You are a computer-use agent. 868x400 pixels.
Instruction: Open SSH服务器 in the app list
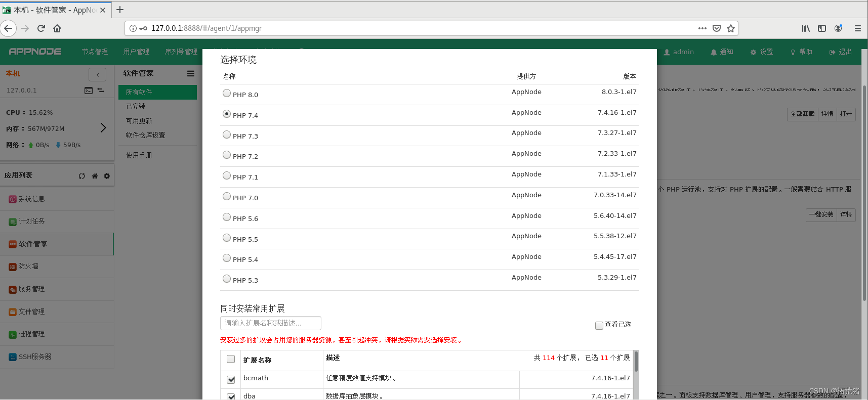tap(57, 357)
